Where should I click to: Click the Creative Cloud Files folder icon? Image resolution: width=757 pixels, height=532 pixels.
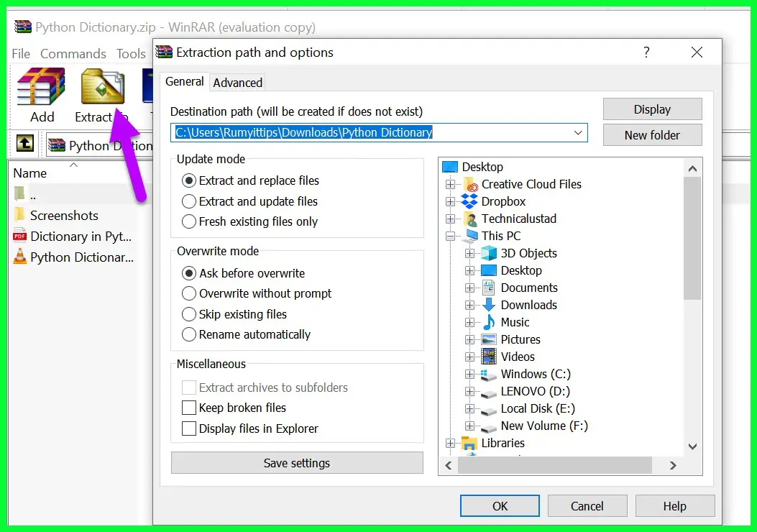(x=471, y=185)
